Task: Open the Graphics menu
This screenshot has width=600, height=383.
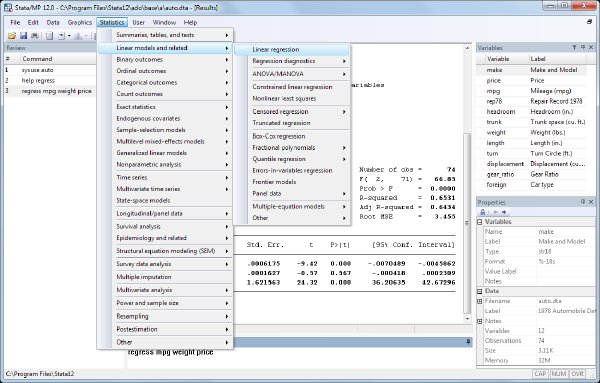Action: (x=80, y=23)
